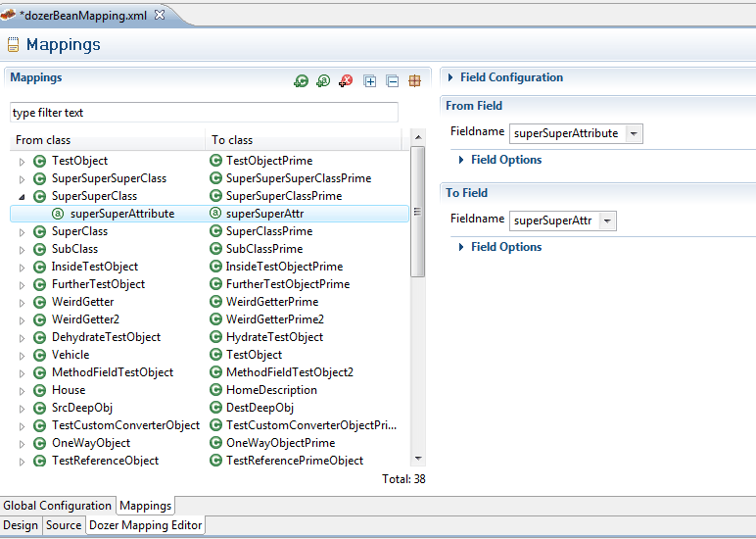Click the SuperSuperSuperClass class icon
This screenshot has height=539, width=756.
39,179
